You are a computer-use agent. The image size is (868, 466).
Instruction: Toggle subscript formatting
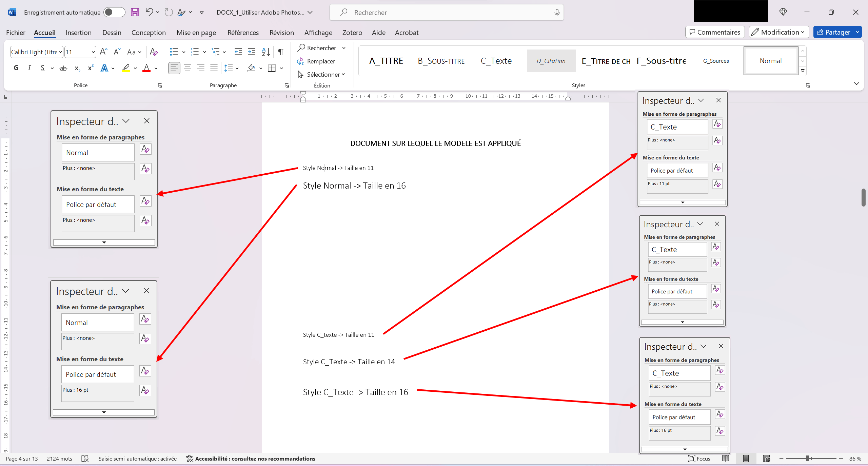tap(77, 68)
